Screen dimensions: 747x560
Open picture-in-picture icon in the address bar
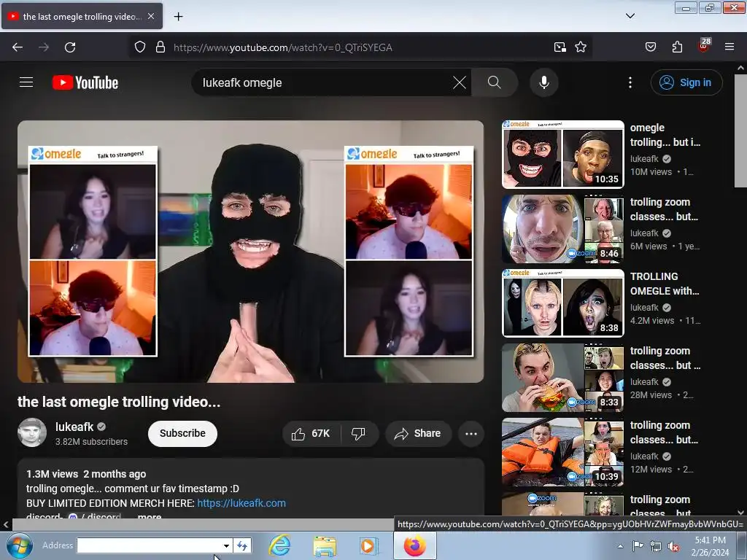(560, 47)
